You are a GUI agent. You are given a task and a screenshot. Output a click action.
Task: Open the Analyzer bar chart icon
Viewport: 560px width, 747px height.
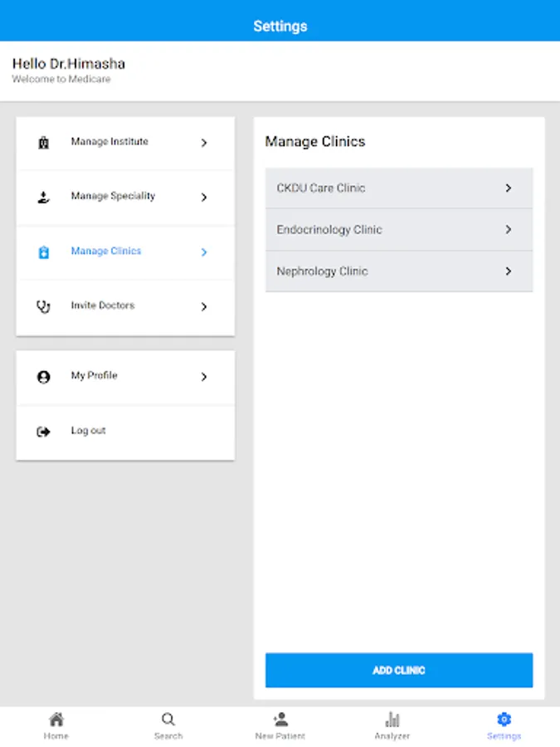coord(392,720)
